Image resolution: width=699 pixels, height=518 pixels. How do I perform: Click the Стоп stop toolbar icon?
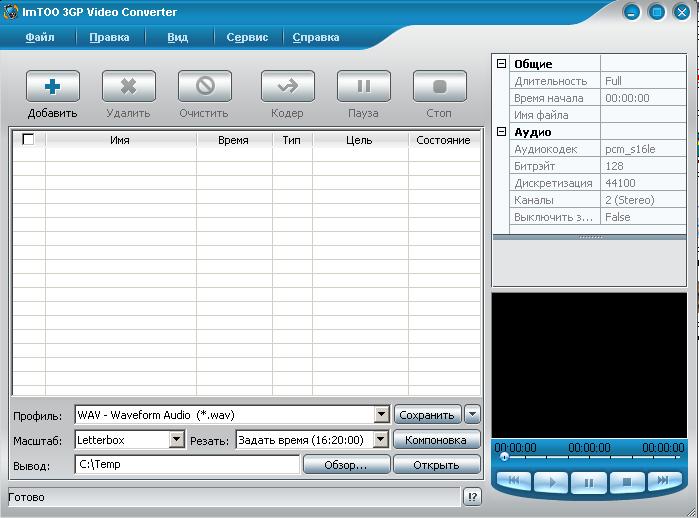(440, 86)
